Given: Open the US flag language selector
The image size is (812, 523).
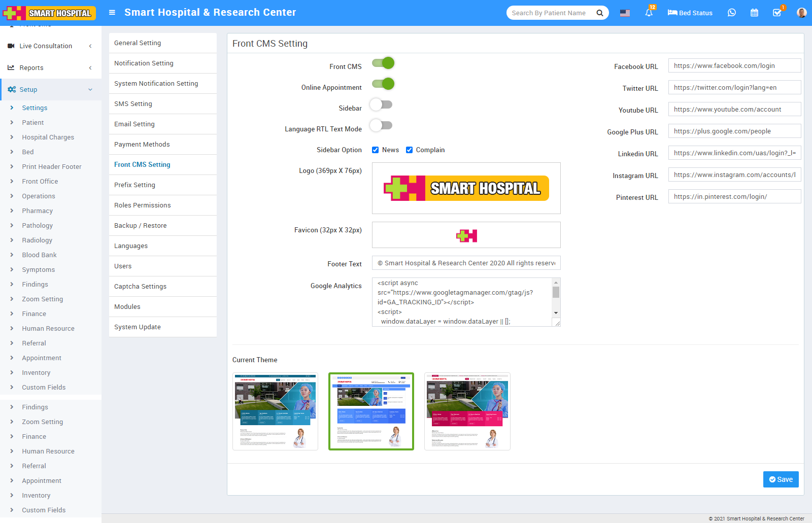Looking at the screenshot, I should [x=625, y=13].
